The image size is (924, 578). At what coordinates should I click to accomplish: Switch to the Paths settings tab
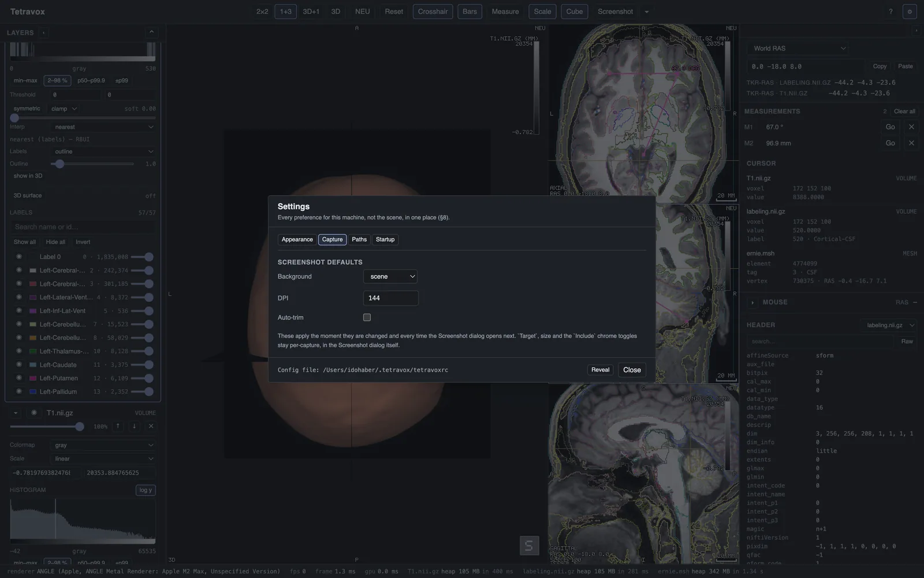tap(359, 239)
